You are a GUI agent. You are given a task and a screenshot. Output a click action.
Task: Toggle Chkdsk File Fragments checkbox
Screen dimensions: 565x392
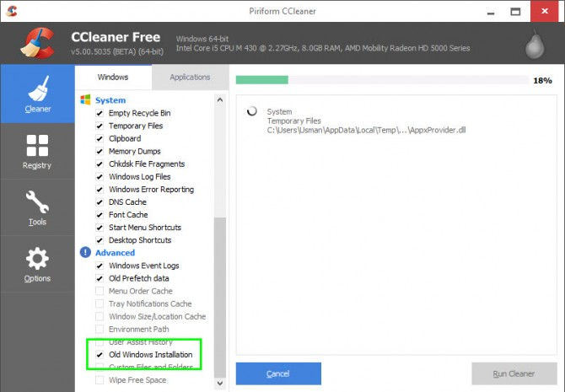click(x=100, y=164)
